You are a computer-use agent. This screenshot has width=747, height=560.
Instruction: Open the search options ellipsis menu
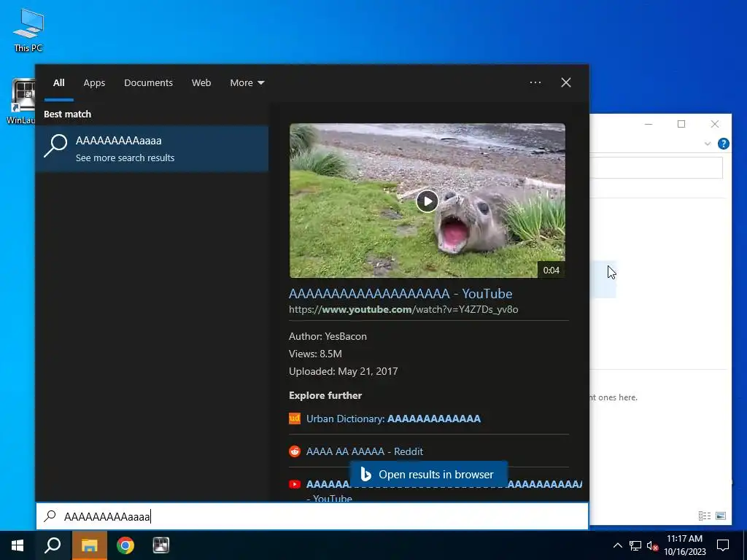pyautogui.click(x=535, y=82)
